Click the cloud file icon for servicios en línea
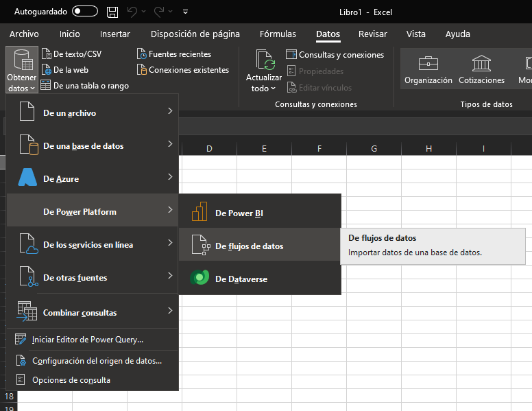 pos(29,244)
